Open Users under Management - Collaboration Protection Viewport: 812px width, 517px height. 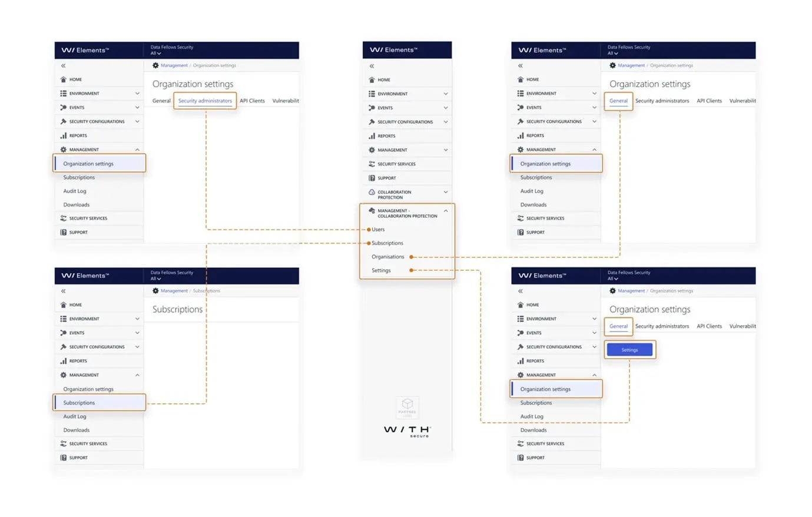(378, 230)
